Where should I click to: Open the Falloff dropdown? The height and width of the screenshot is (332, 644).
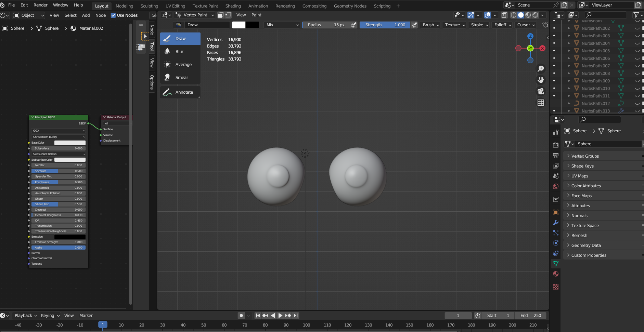click(503, 25)
